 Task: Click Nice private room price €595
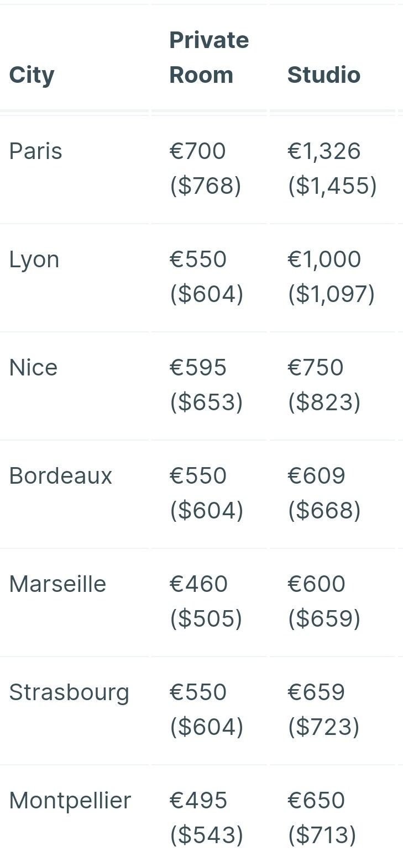[x=198, y=368]
